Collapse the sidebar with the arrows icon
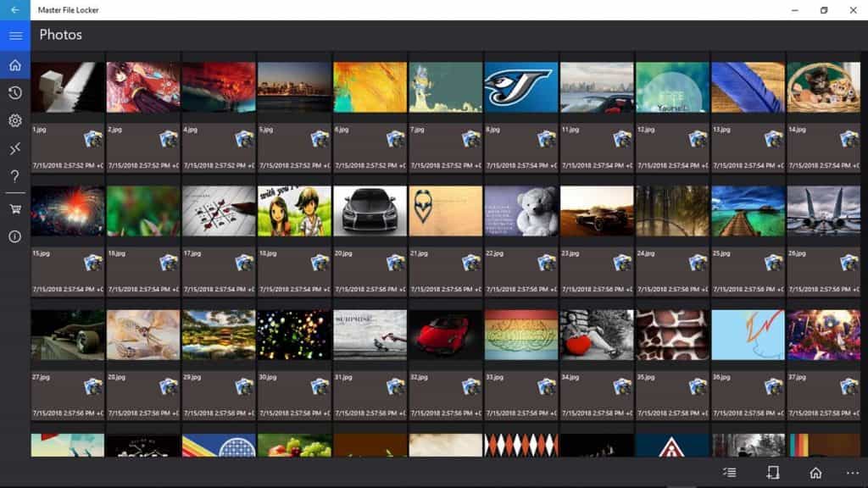This screenshot has width=868, height=488. pos(14,148)
